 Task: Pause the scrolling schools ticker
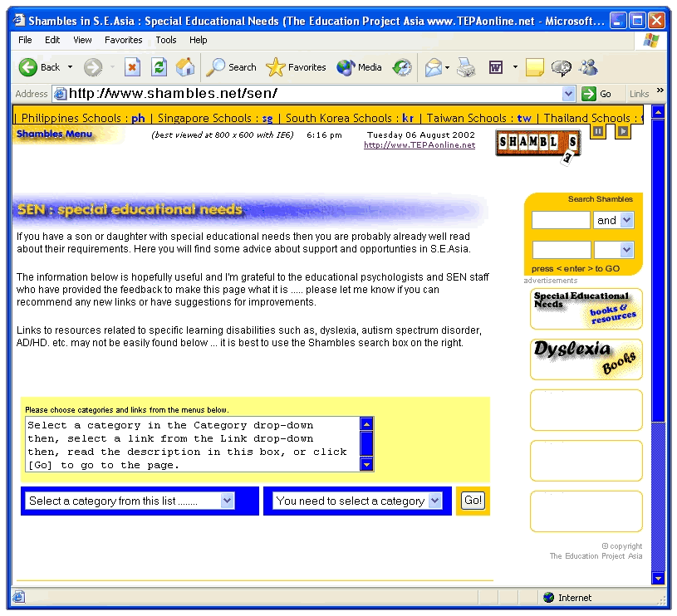coord(598,131)
